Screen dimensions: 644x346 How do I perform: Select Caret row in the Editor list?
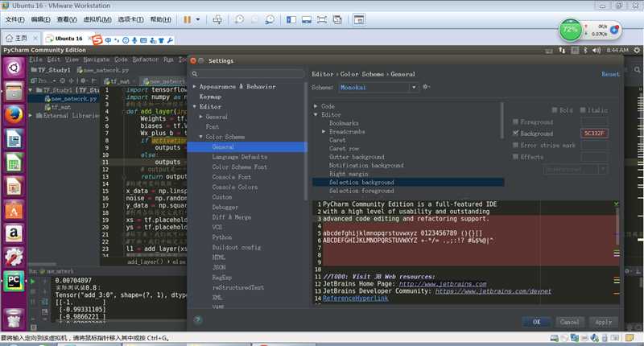pos(345,149)
